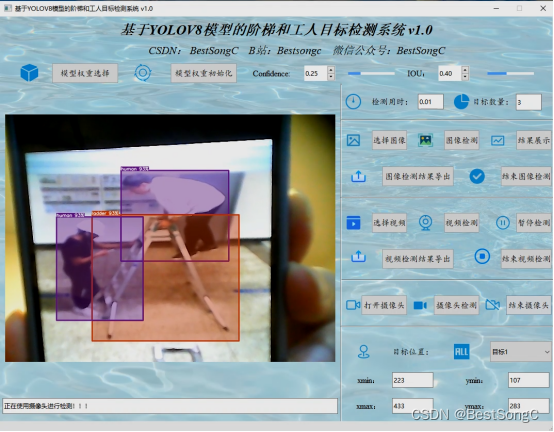Click the ymin field showing 107
554x432 pixels.
[529, 380]
